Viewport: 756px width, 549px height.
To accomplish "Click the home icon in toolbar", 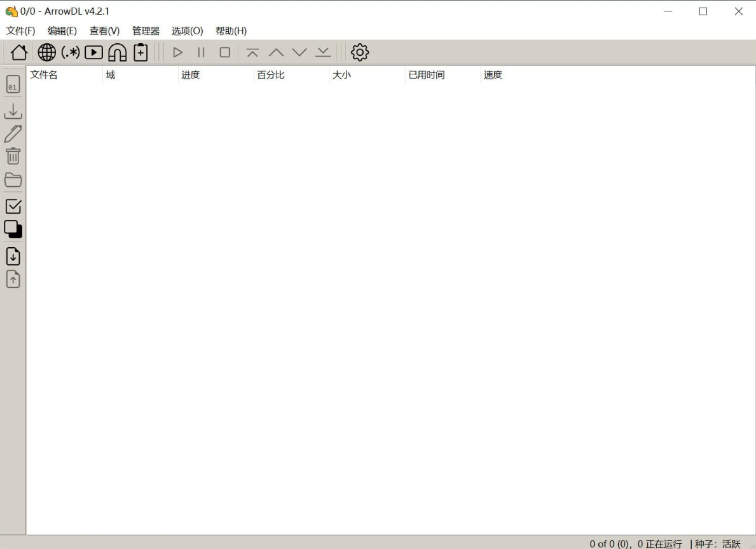I will [x=19, y=53].
